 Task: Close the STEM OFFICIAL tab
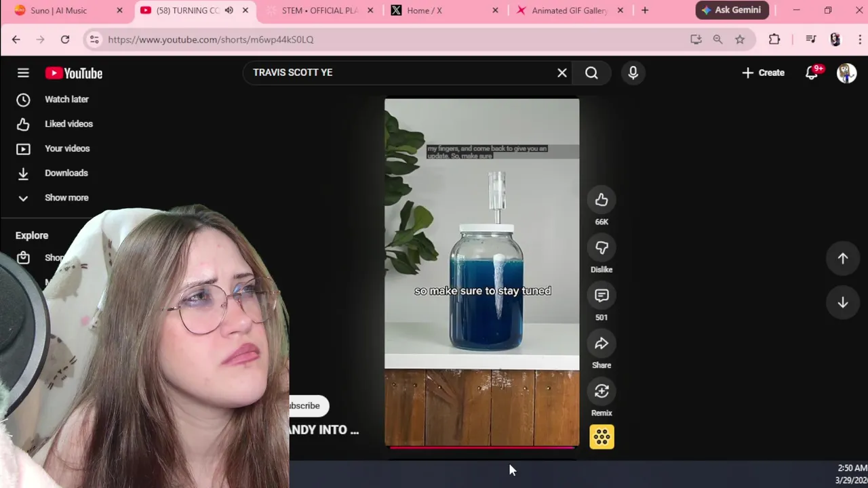click(x=370, y=10)
